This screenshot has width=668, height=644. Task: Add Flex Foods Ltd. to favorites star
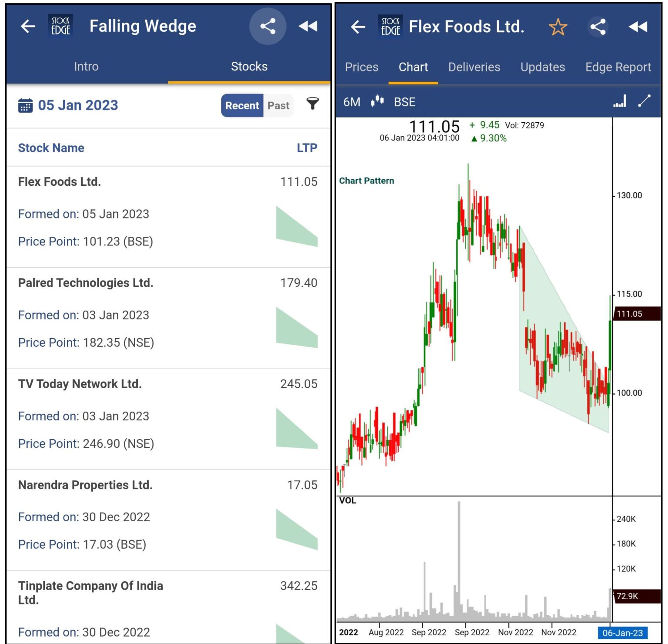click(x=558, y=27)
